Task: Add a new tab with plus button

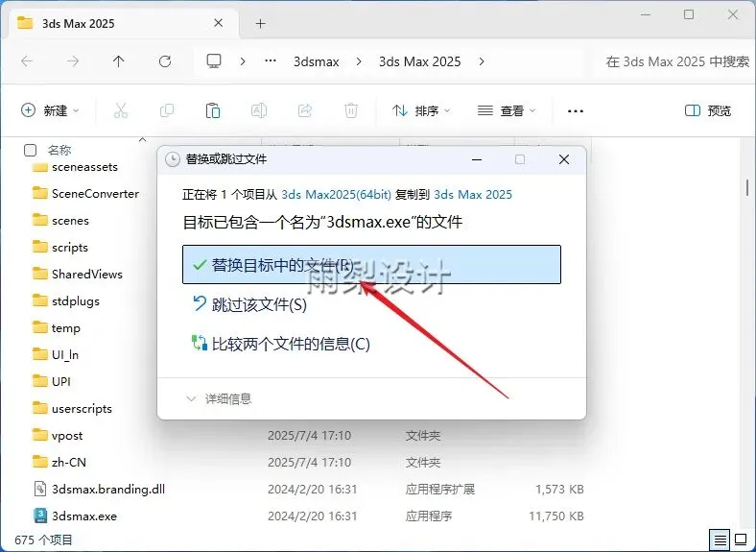Action: [x=260, y=23]
